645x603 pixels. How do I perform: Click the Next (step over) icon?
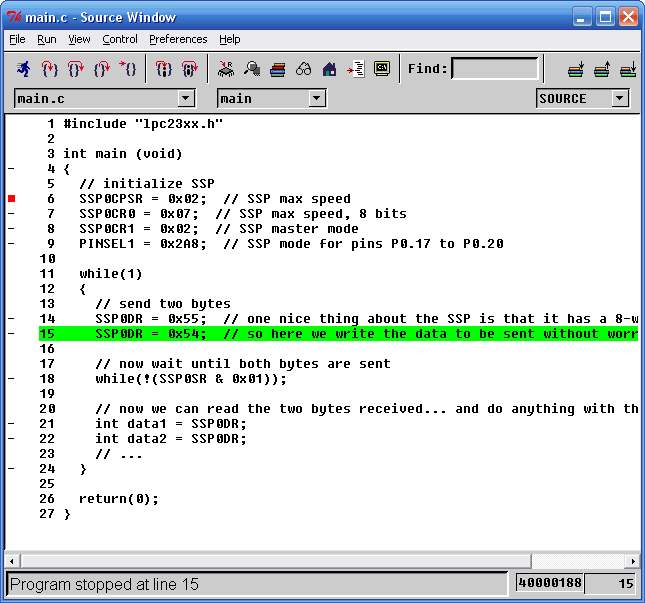pyautogui.click(x=76, y=69)
